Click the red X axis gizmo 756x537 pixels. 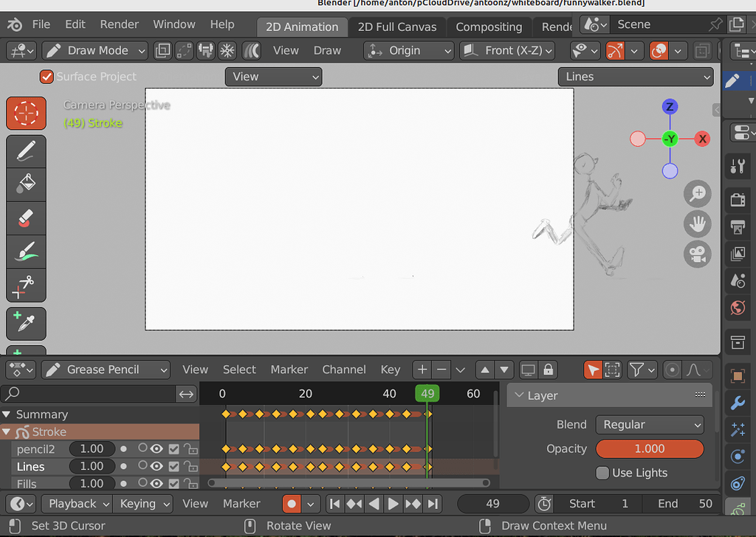click(x=702, y=139)
